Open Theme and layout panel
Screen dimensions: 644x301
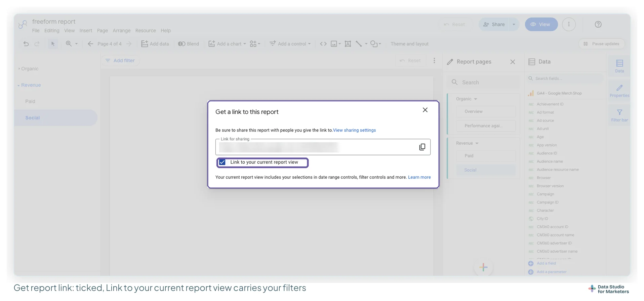(x=409, y=44)
